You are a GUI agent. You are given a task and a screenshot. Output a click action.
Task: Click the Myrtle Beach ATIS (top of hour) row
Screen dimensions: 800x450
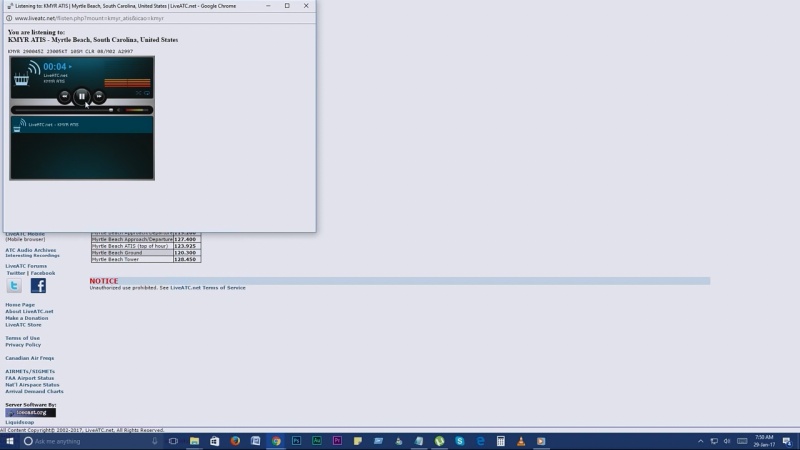click(x=146, y=246)
